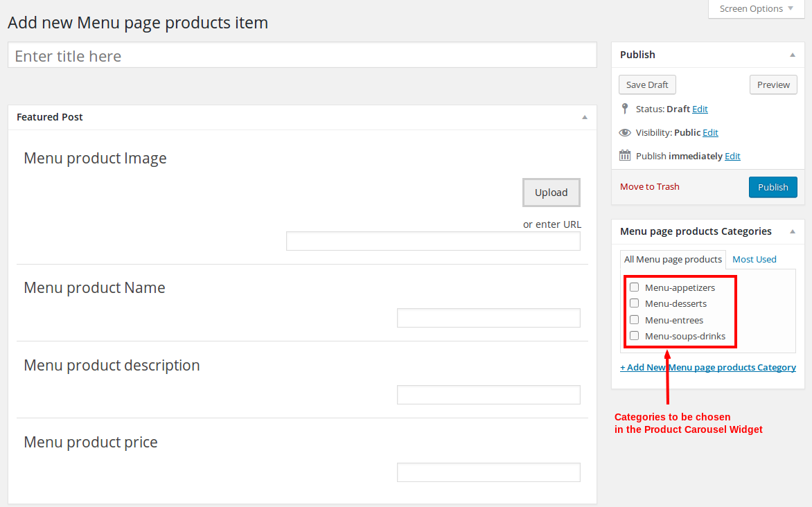Click Add New Menu page products Category

point(707,367)
